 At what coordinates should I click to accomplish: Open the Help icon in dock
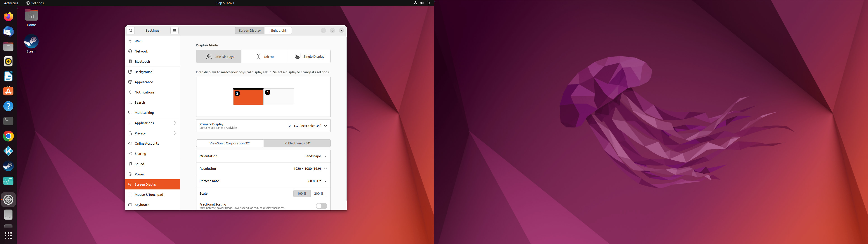[x=8, y=106]
